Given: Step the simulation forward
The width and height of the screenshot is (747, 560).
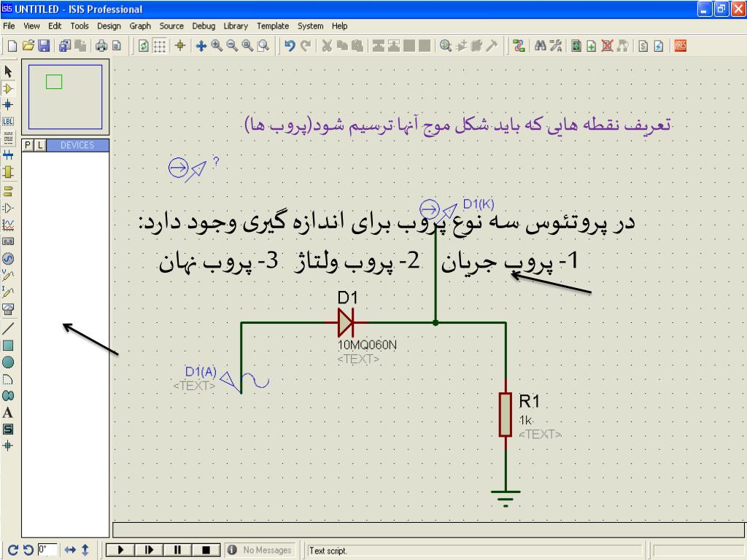Looking at the screenshot, I should (149, 550).
